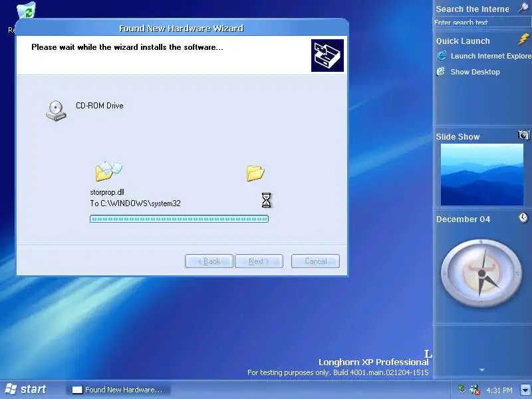This screenshot has width=532, height=399.
Task: Click the source folder with flying papers icon
Action: [108, 172]
